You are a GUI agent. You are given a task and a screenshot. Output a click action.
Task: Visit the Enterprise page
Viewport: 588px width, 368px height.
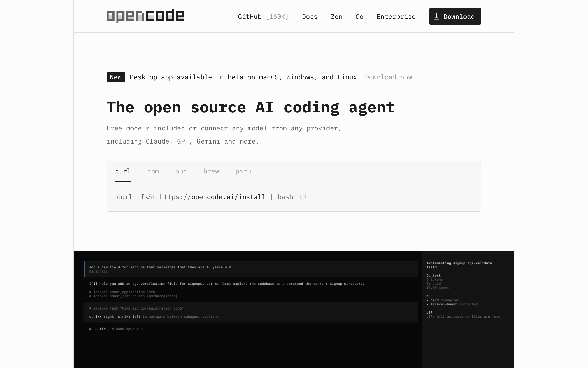tap(396, 17)
